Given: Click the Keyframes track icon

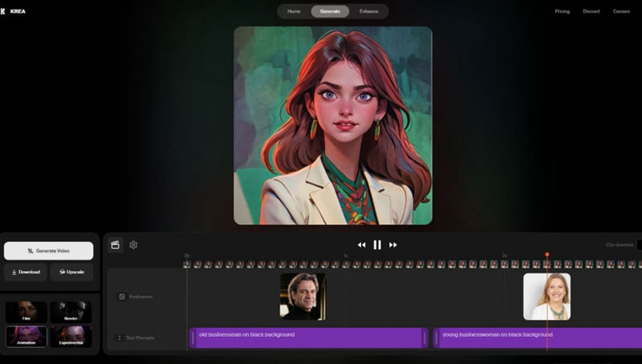Looking at the screenshot, I should coord(122,297).
